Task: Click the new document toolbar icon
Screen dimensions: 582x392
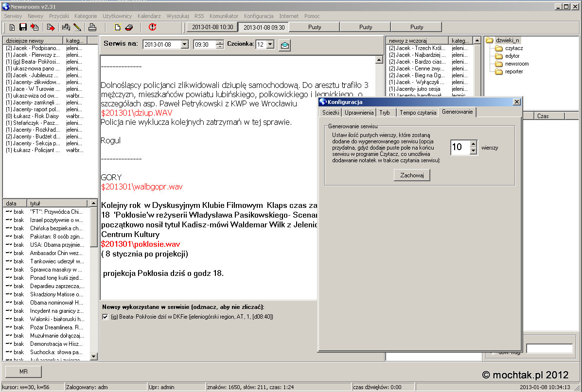Action: click(12, 27)
